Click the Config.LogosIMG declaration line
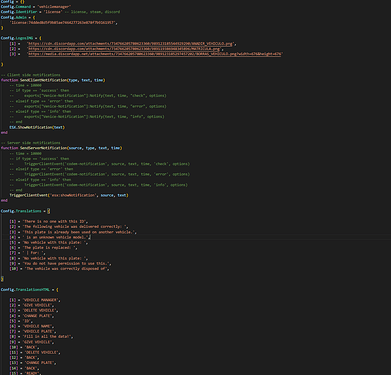Image resolution: width=391 pixels, height=375 pixels. 21,38
